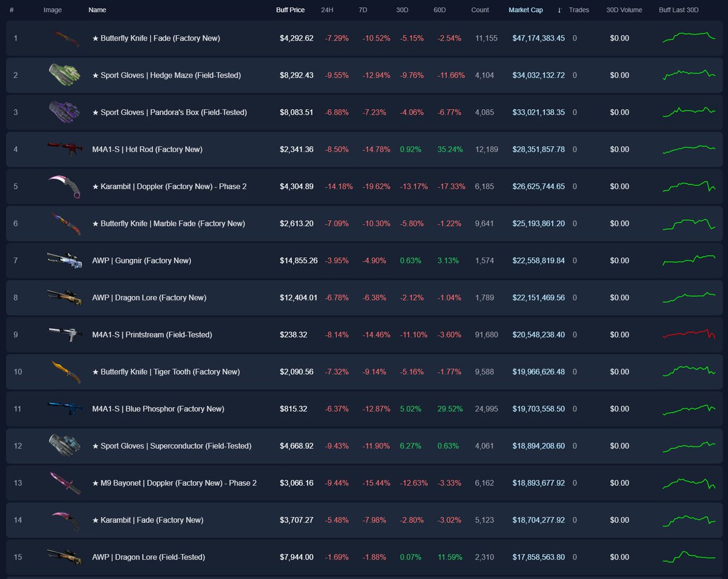
Task: Open ★ Karambit | Fade (Factory New)
Action: (148, 520)
